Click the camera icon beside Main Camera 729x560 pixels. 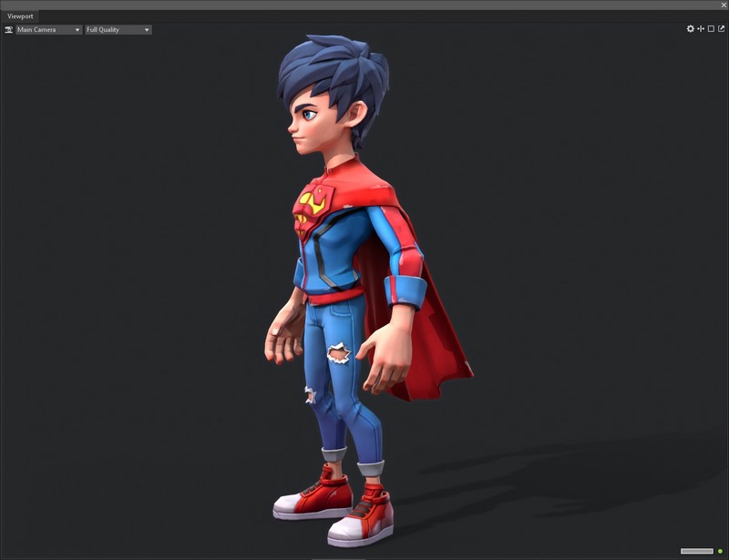point(8,30)
